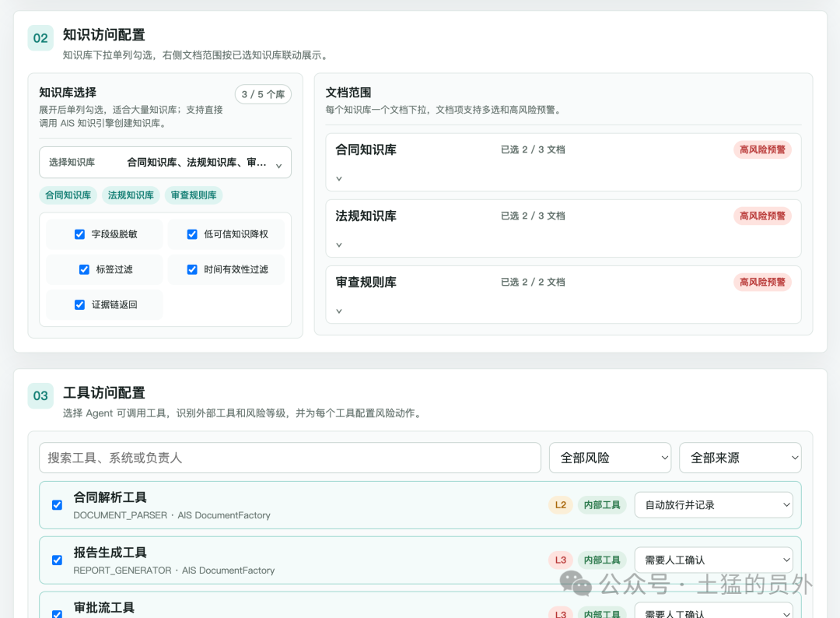Click the 法规知识库 selected tag
The width and height of the screenshot is (840, 618).
131,195
